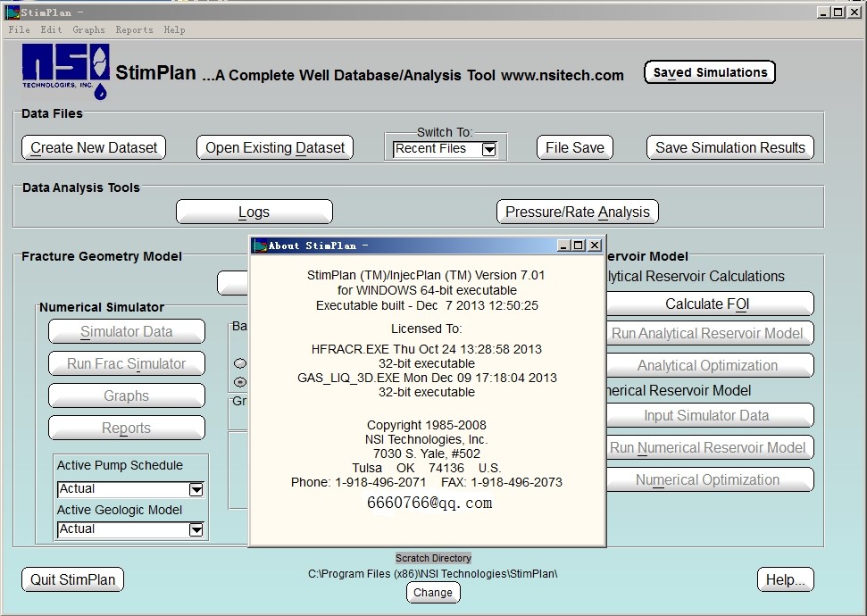Image resolution: width=867 pixels, height=616 pixels.
Task: Click Change scratch directory button
Action: coord(433,593)
